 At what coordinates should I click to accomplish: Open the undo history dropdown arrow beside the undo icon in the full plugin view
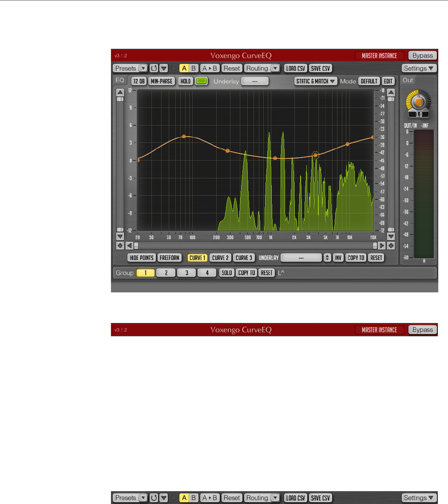164,68
